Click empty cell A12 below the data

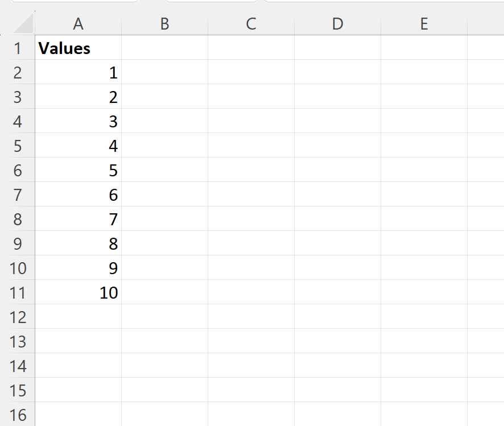tap(78, 316)
